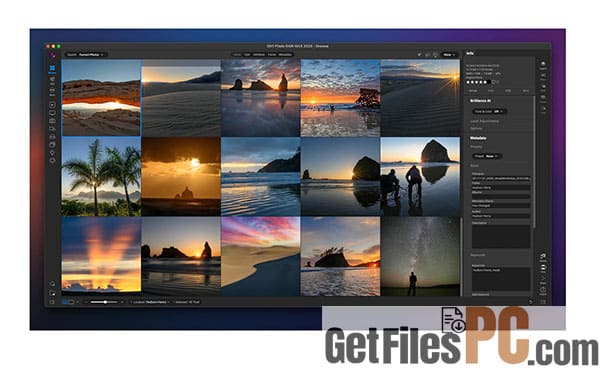
Task: Click the icon in bottom-right window corner
Action: [543, 302]
